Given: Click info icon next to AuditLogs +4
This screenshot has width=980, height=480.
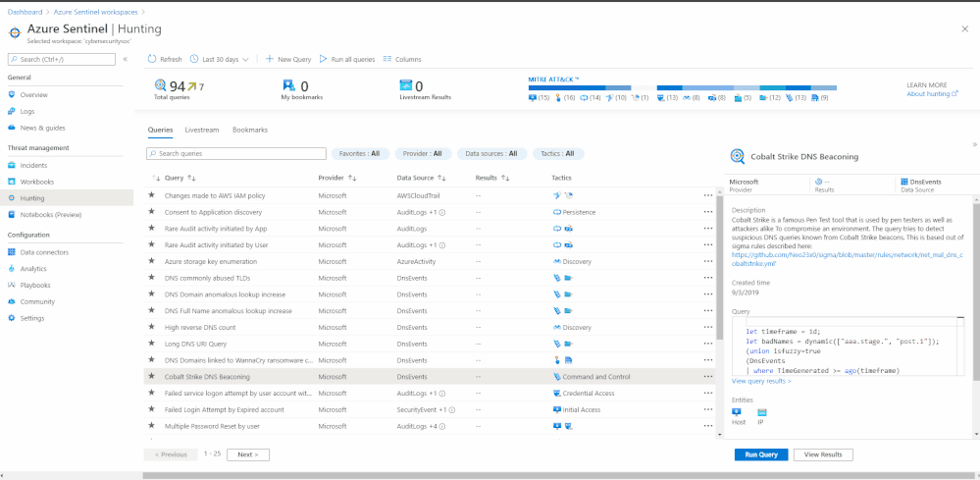Looking at the screenshot, I should (x=441, y=426).
